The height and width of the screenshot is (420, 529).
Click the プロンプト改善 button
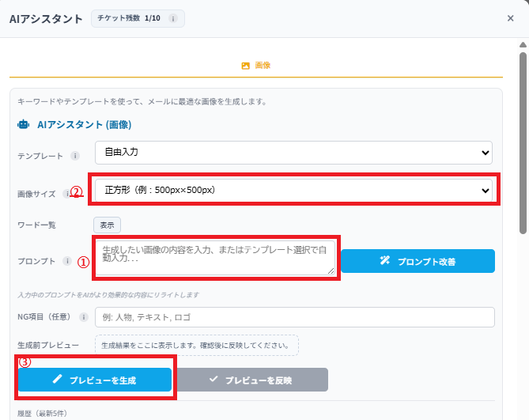click(x=418, y=261)
